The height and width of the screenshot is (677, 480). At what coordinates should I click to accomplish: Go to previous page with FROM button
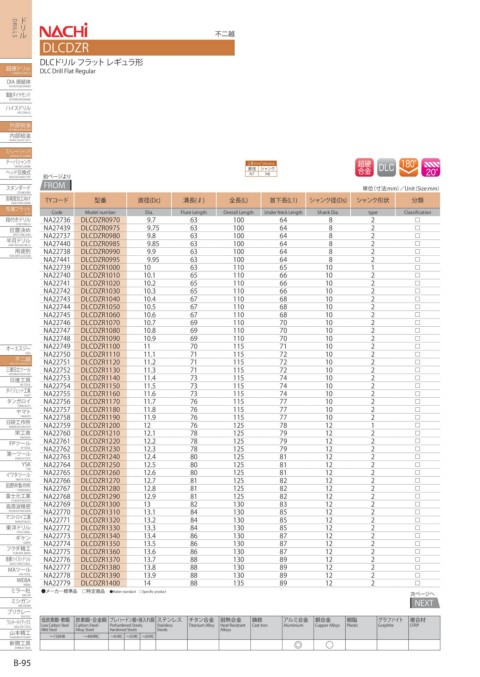(x=55, y=185)
